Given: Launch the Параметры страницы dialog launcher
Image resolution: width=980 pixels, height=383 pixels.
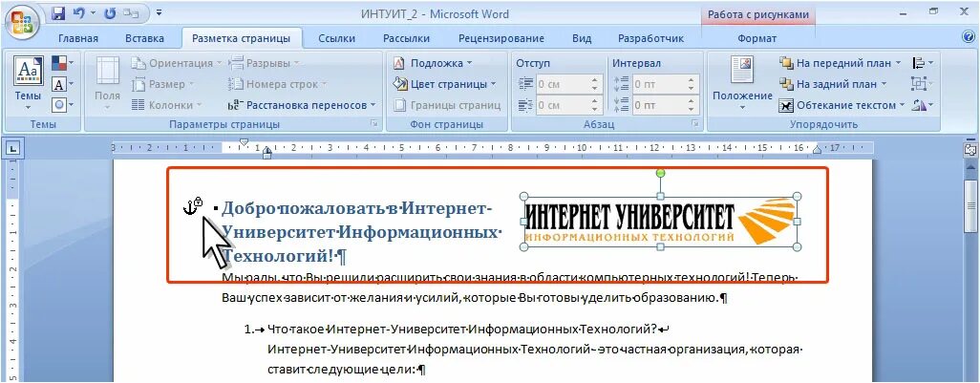Looking at the screenshot, I should [374, 124].
